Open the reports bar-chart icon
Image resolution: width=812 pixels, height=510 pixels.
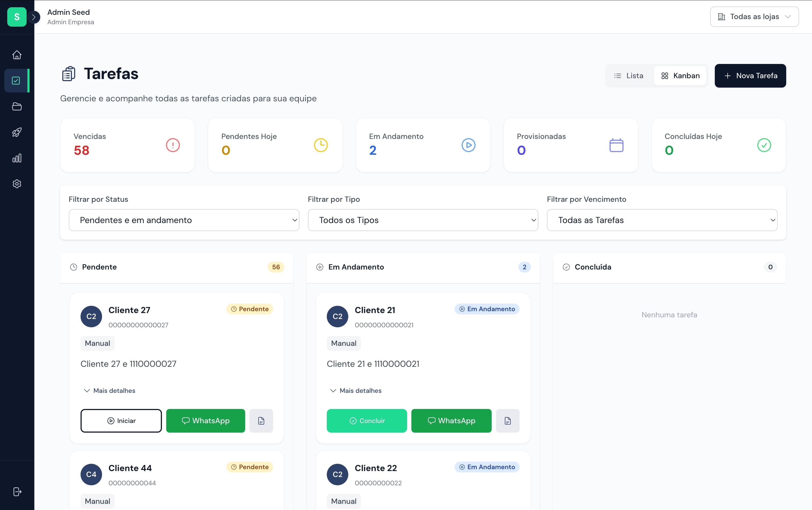click(17, 158)
